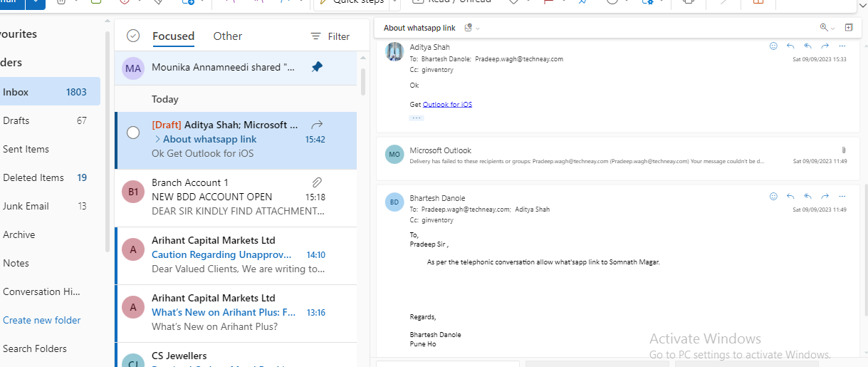Click the forward arrow icon on the Draft conversation
Image resolution: width=868 pixels, height=367 pixels.
[x=318, y=125]
